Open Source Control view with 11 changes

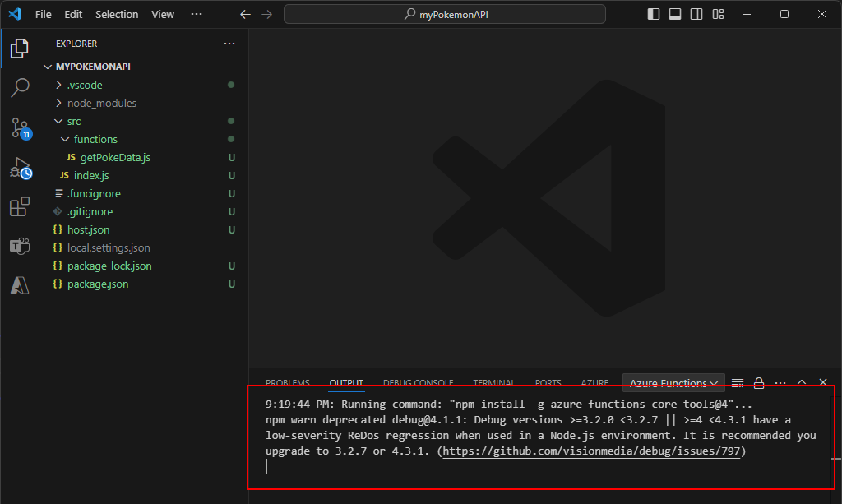point(21,128)
